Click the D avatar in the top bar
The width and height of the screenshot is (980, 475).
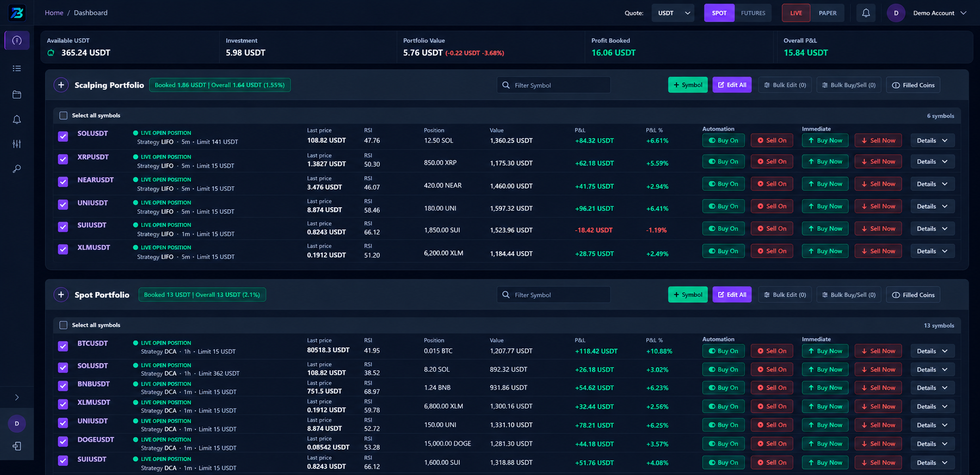(x=896, y=13)
